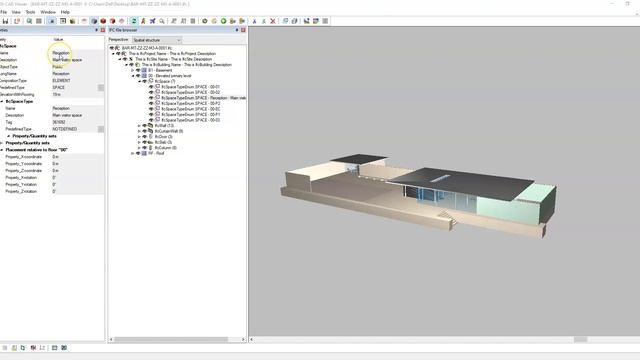This screenshot has height=360, width=640.
Task: Click the 'NOTDEFINED' value button
Action: coord(101,129)
